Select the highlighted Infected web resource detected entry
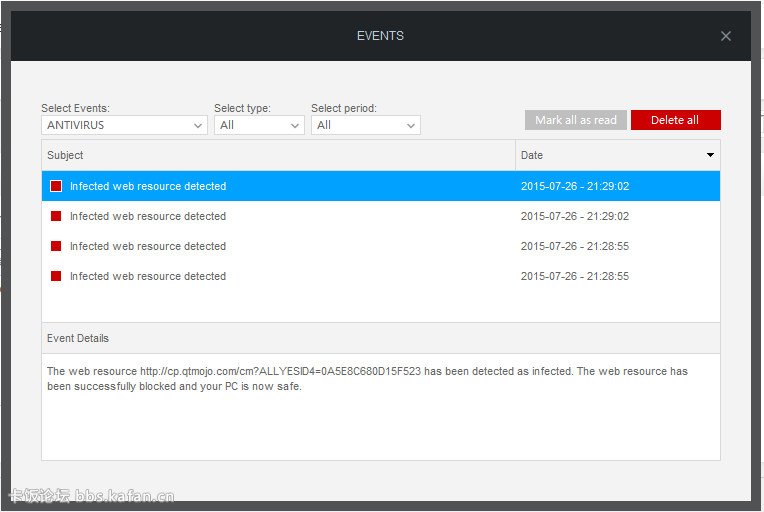Image resolution: width=764 pixels, height=512 pixels. 148,186
